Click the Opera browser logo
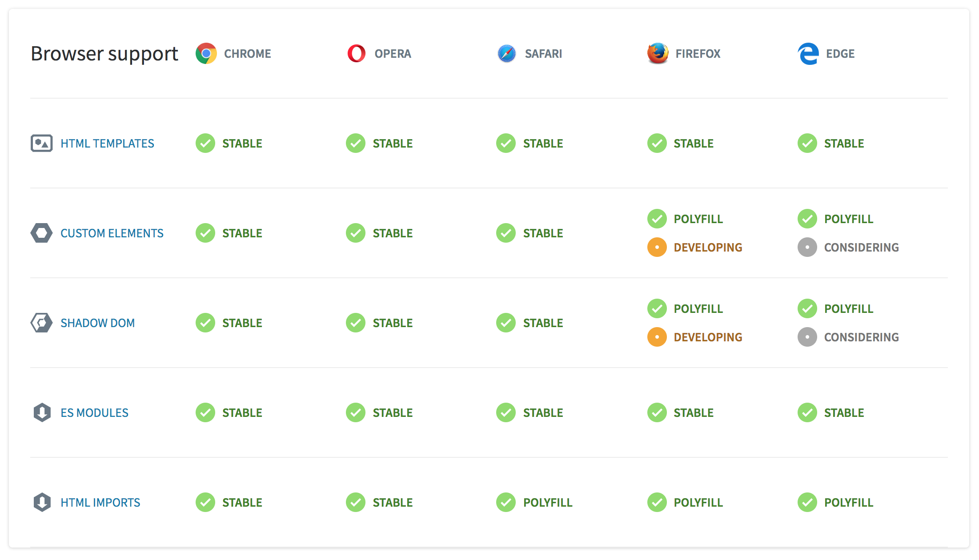 pyautogui.click(x=356, y=54)
